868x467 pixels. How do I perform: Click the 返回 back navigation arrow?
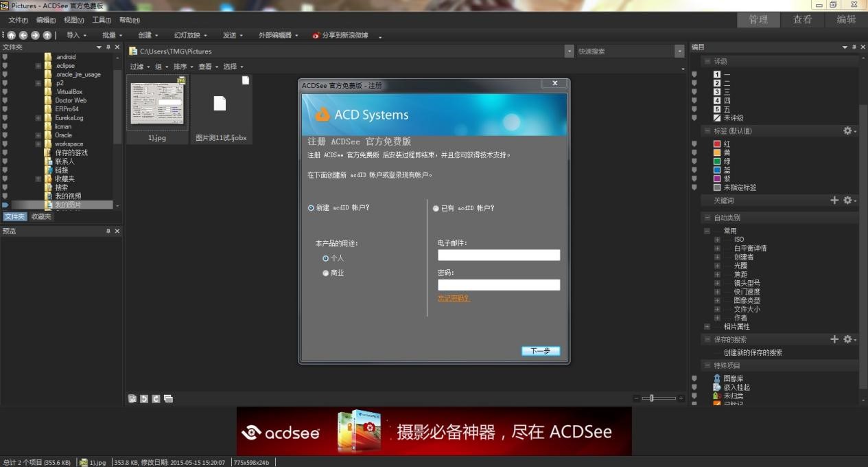pyautogui.click(x=23, y=35)
